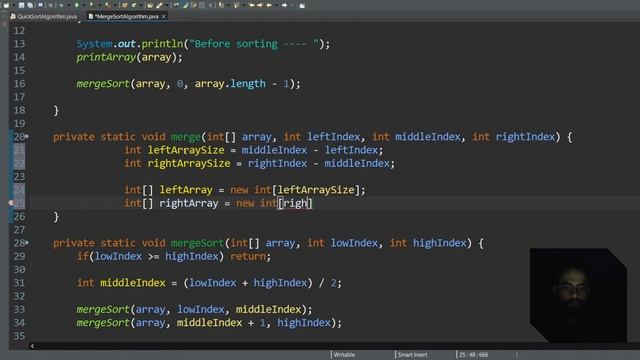The height and width of the screenshot is (360, 640).
Task: Open dropdown arrow next to Forward arrow
Action: pos(293,5)
